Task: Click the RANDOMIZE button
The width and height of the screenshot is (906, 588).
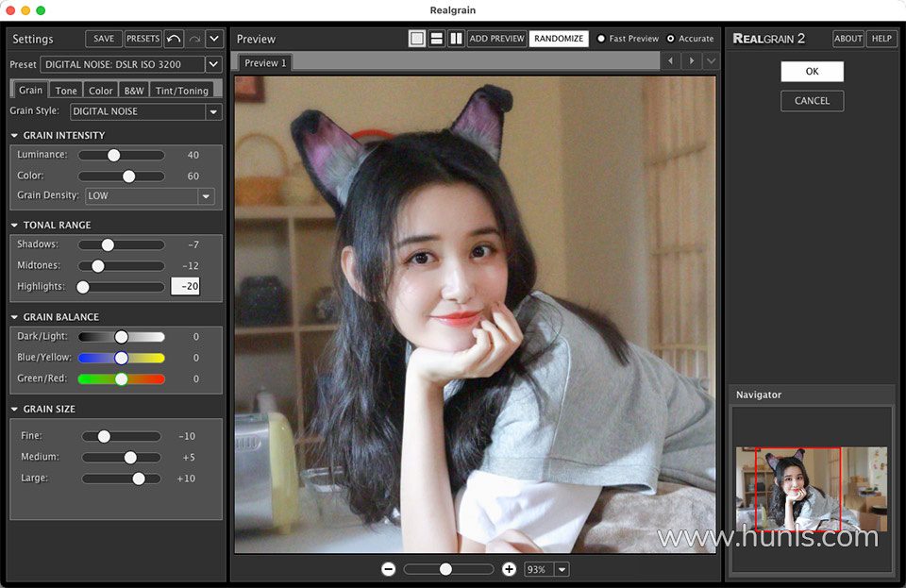Action: coord(558,39)
